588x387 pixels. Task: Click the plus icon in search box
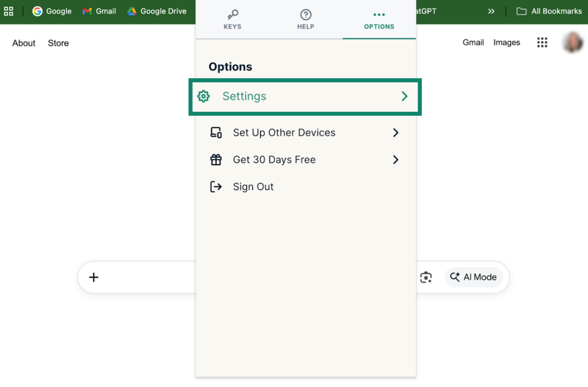(94, 277)
